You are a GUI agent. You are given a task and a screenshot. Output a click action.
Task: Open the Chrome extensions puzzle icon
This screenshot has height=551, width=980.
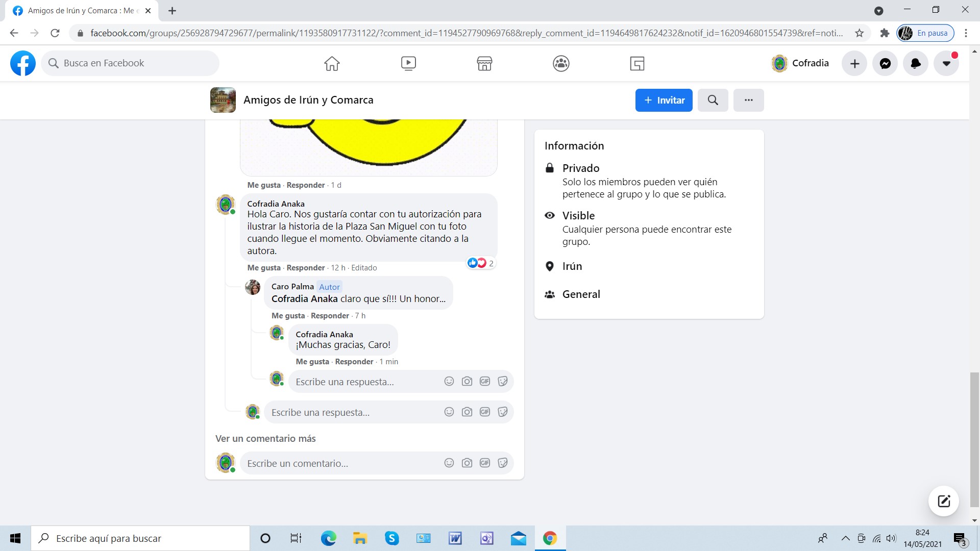(x=885, y=33)
